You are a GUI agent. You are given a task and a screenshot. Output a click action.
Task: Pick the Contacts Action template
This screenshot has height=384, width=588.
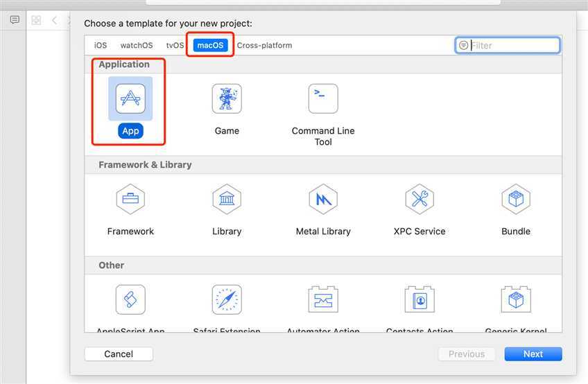point(420,299)
